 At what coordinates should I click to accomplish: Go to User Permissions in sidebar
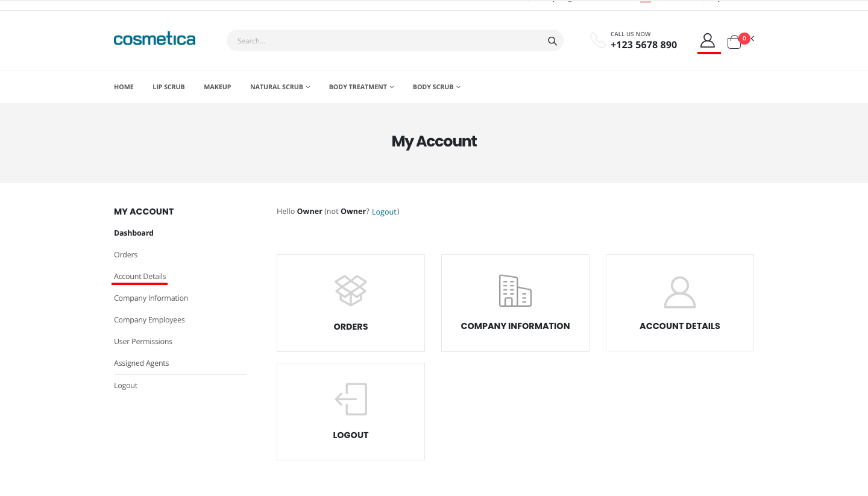click(x=143, y=341)
